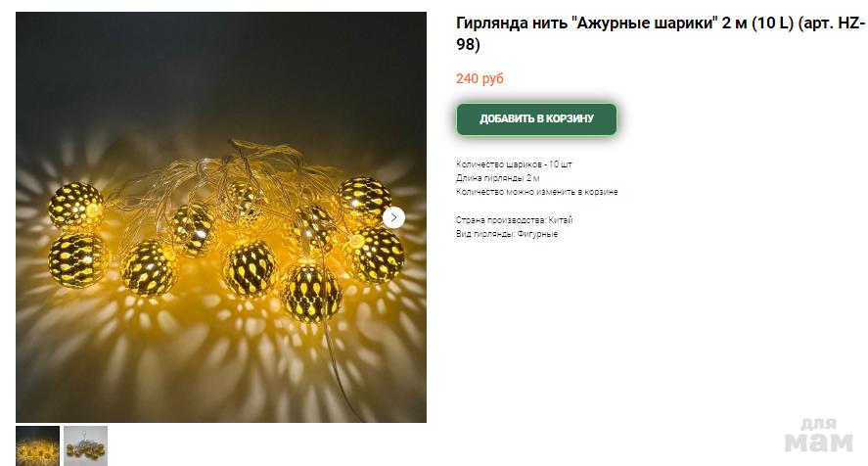The image size is (868, 466).
Task: Click 'Длина гирлянды 2 м' line
Action: tap(498, 178)
